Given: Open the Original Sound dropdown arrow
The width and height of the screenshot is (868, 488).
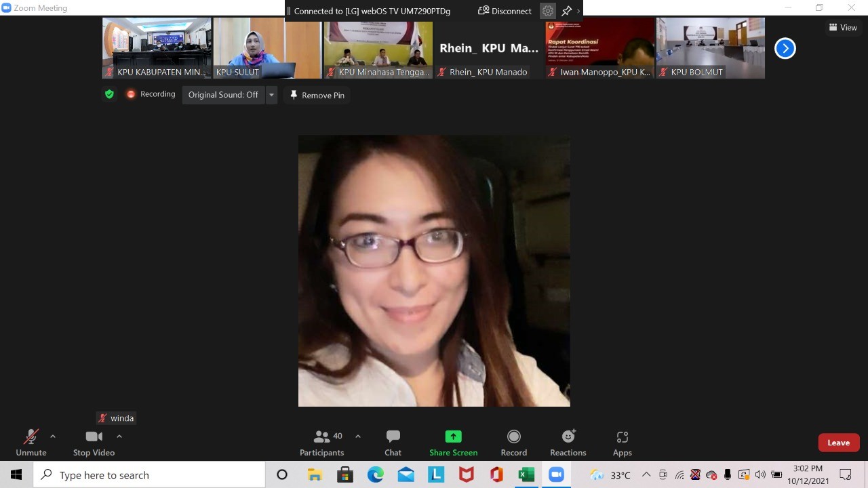Looking at the screenshot, I should 271,95.
